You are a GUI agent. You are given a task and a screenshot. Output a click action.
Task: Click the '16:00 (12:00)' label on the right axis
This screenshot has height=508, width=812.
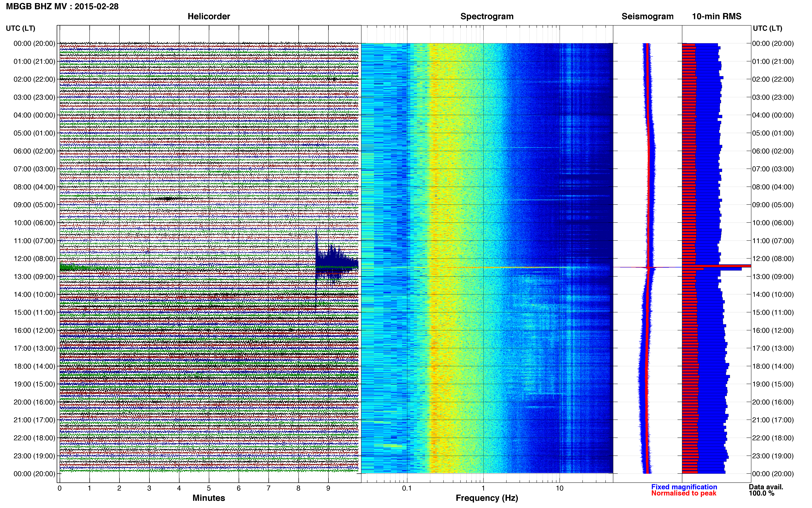pyautogui.click(x=773, y=330)
